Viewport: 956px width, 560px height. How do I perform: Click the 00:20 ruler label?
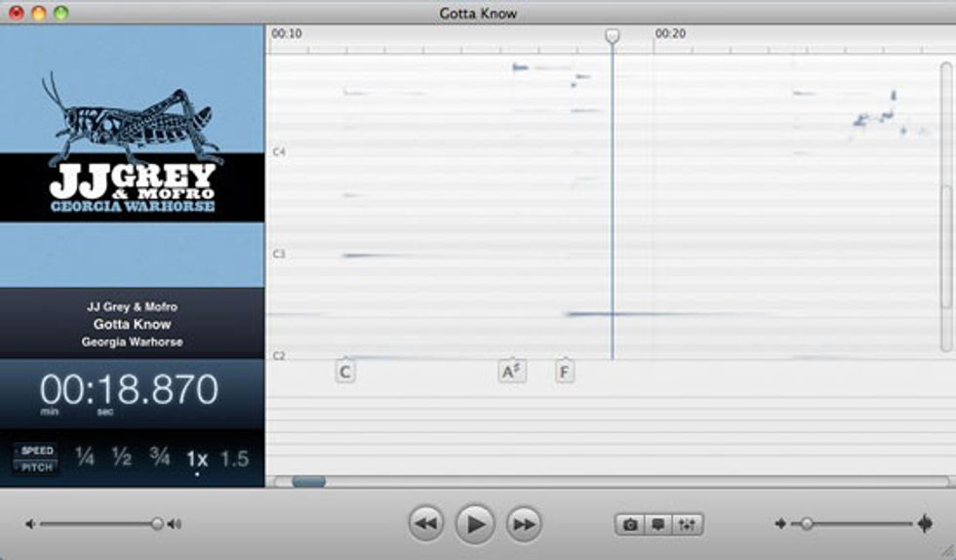[670, 33]
